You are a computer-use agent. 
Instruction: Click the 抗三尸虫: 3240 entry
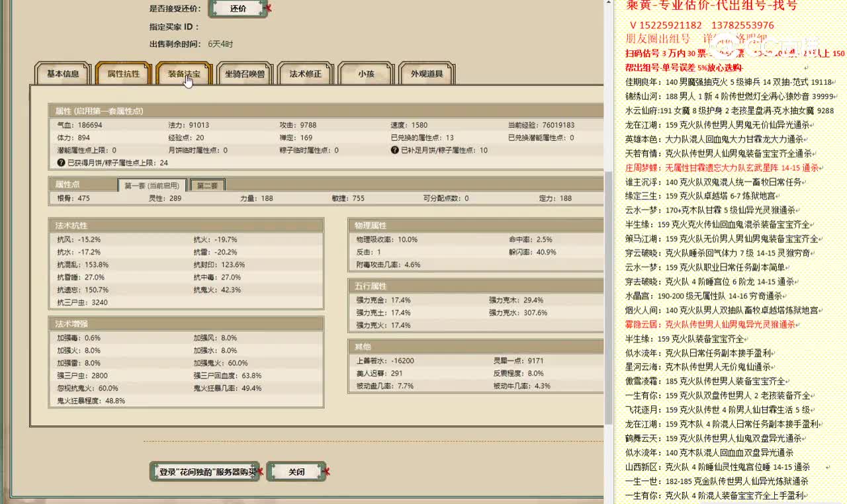tap(82, 302)
